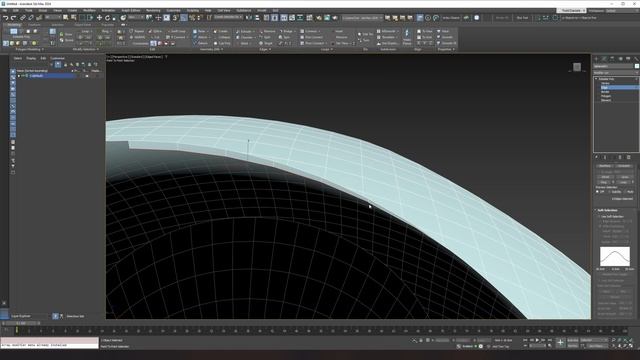
Task: Select Preview Selection Off radio button
Action: (x=598, y=191)
